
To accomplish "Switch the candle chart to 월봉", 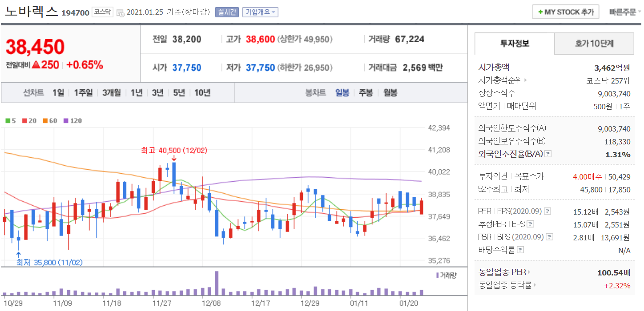I will point(390,93).
